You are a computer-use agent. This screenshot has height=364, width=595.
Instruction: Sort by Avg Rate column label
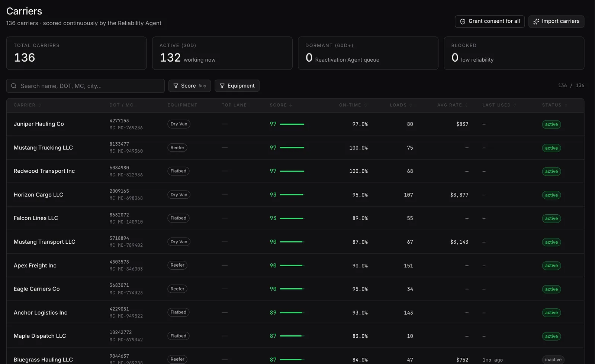pos(450,105)
